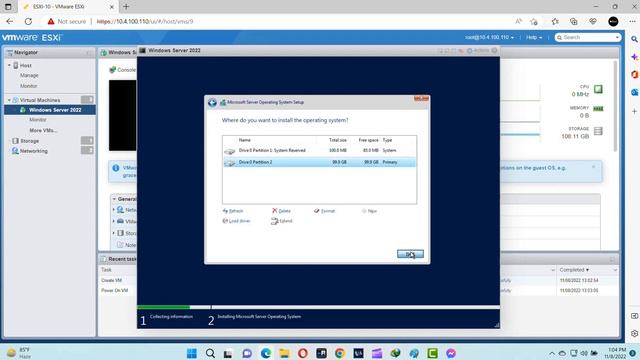Select Drive 0 Partition 2 row
Viewport: 640px width, 360px height.
[320, 162]
